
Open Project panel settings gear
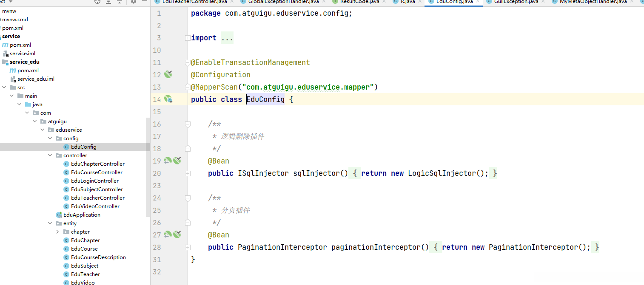click(133, 2)
